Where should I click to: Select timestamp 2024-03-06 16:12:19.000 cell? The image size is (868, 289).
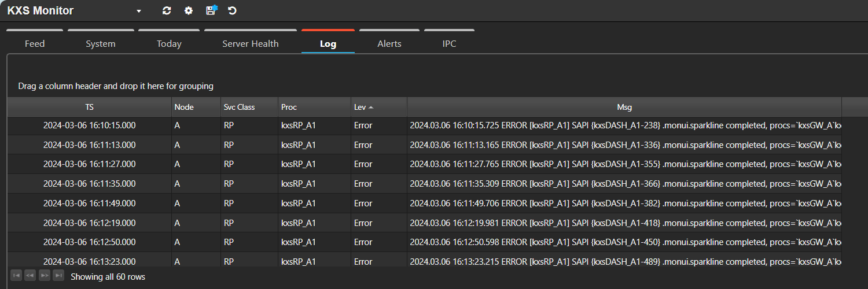point(89,223)
